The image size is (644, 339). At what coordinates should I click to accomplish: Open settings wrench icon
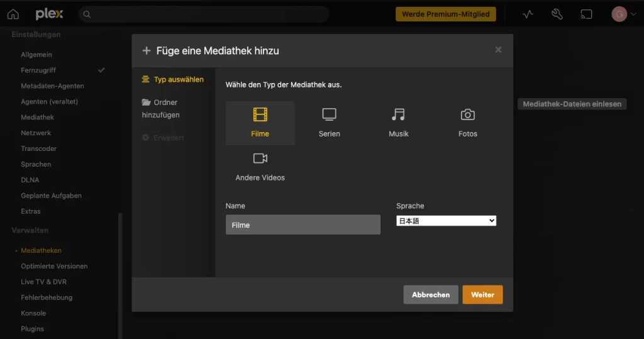pyautogui.click(x=557, y=14)
